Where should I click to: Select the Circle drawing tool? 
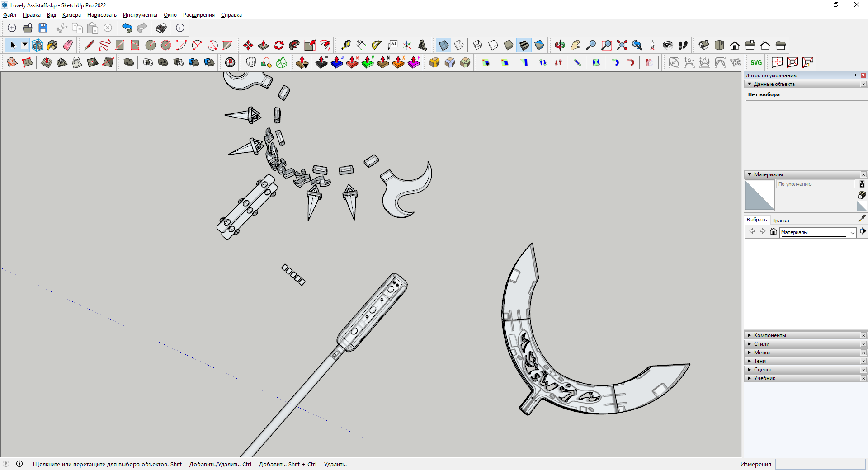151,45
